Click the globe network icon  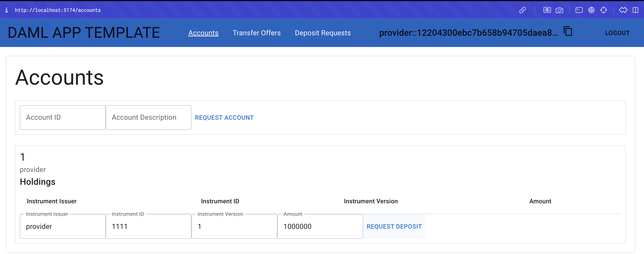(x=591, y=10)
